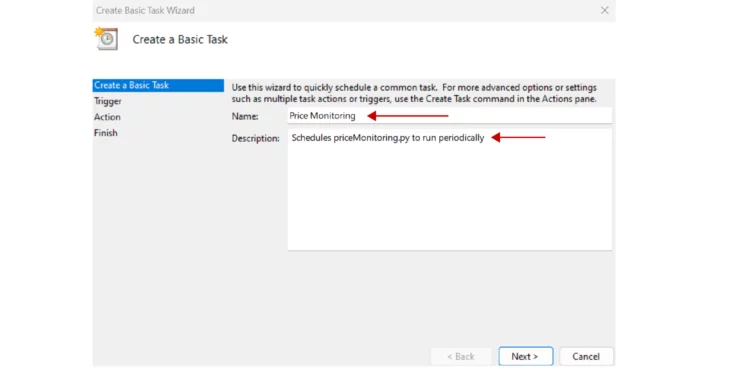
Task: Close the wizard window with X
Action: coord(604,10)
